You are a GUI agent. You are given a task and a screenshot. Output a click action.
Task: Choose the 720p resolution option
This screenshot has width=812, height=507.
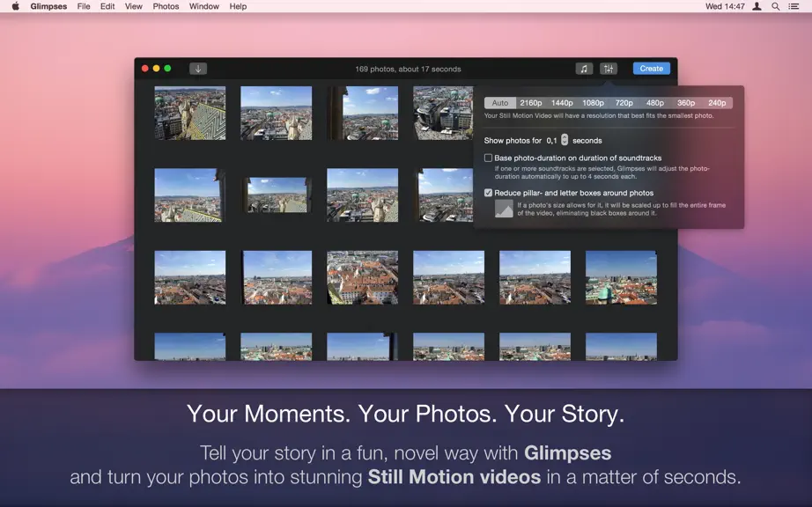[x=624, y=102]
